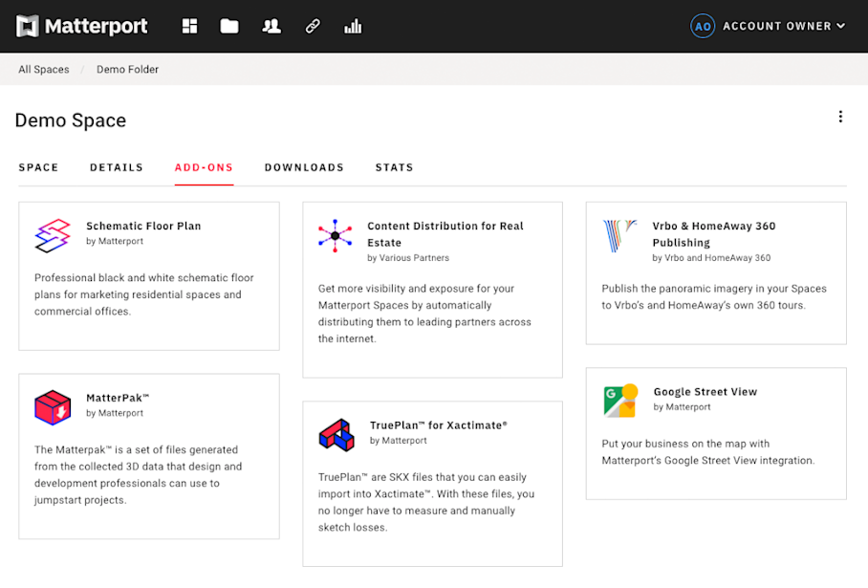
Task: Open Vrbo & HomeAway 360 Publishing title
Action: [713, 234]
